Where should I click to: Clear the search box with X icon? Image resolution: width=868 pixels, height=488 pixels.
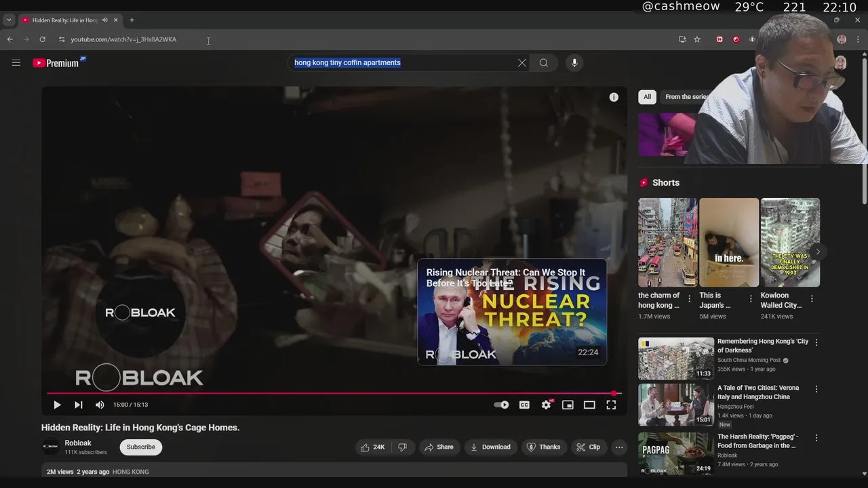[522, 63]
